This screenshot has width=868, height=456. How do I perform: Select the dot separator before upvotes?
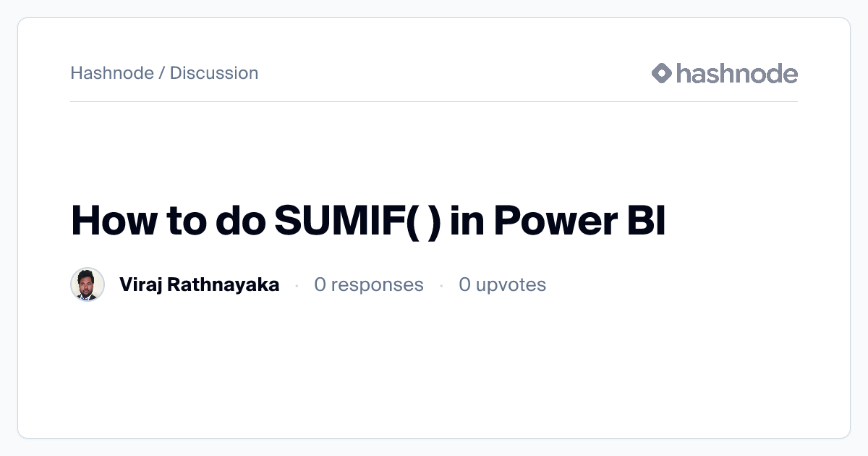[441, 286]
